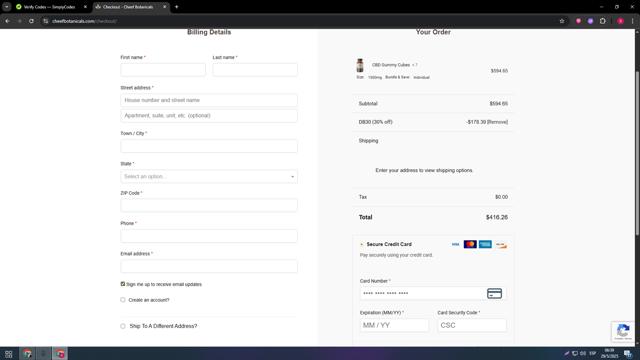The height and width of the screenshot is (360, 640).
Task: Open the Windows notification center
Action: tap(628, 353)
